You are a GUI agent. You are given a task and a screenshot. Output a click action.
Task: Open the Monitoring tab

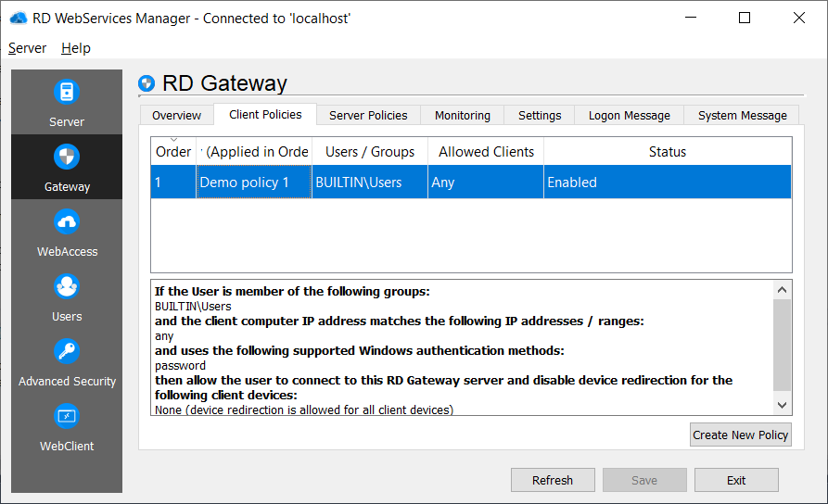coord(462,115)
